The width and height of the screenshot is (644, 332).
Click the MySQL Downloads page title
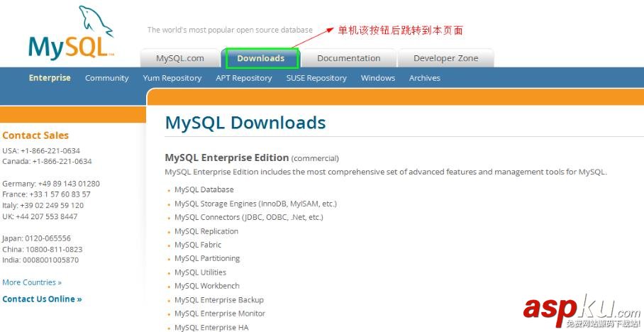point(245,123)
